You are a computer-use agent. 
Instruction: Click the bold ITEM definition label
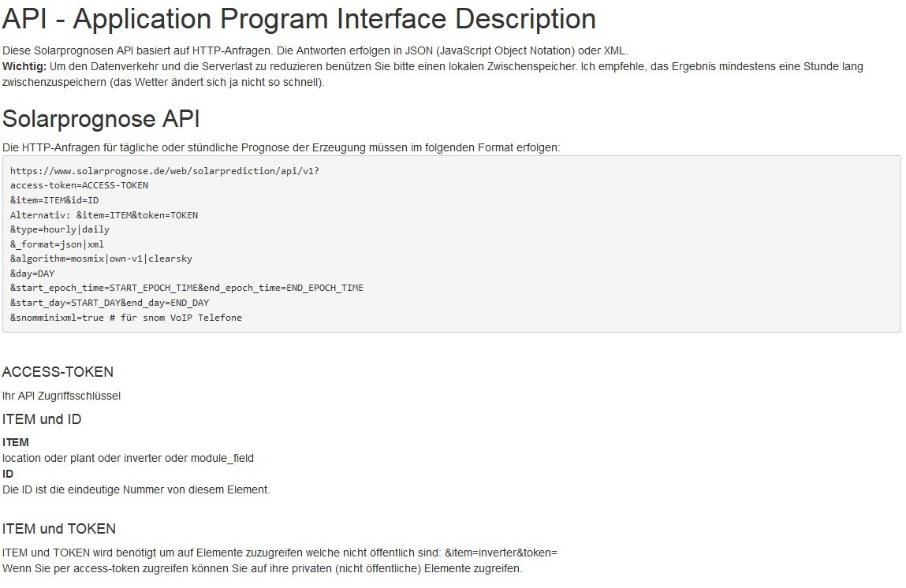16,443
